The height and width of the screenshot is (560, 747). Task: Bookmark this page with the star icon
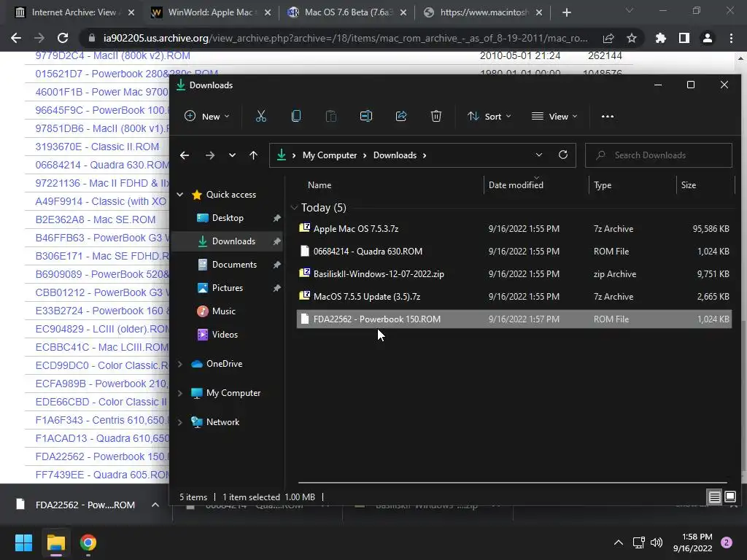[632, 38]
